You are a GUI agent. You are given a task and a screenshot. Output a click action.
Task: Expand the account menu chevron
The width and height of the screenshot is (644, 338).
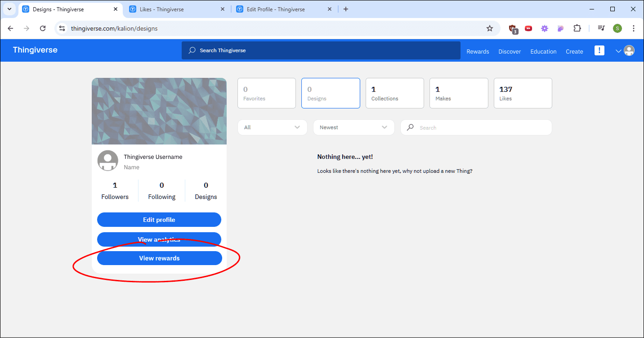click(618, 51)
